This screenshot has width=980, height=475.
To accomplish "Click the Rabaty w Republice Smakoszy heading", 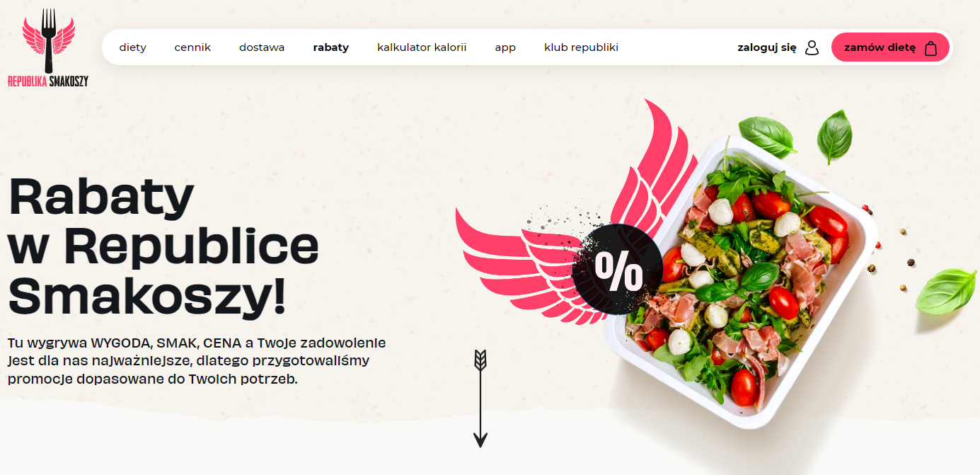I will [163, 246].
